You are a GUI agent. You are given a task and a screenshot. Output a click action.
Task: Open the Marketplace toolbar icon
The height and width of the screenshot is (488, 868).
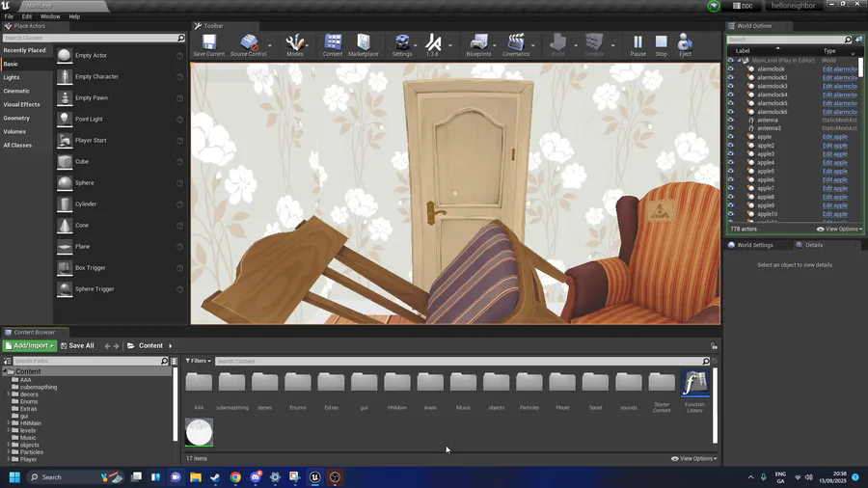tap(364, 44)
